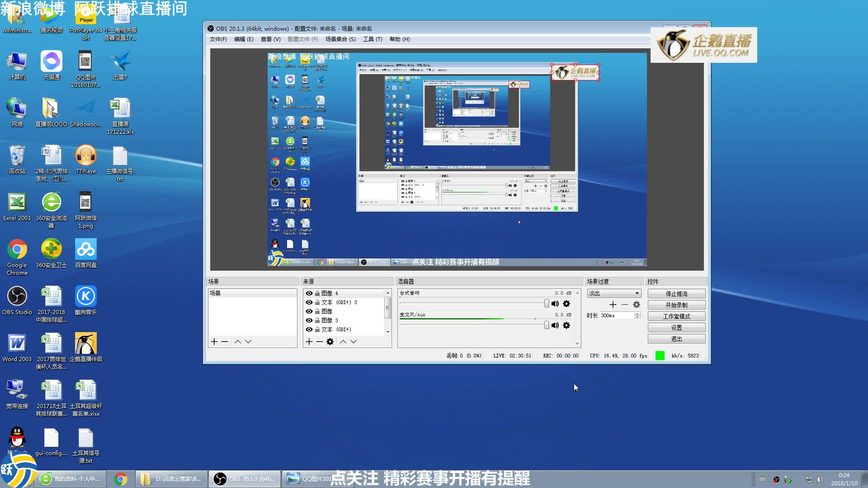Image resolution: width=868 pixels, height=488 pixels.
Task: Move the scene up with arrow
Action: click(238, 342)
